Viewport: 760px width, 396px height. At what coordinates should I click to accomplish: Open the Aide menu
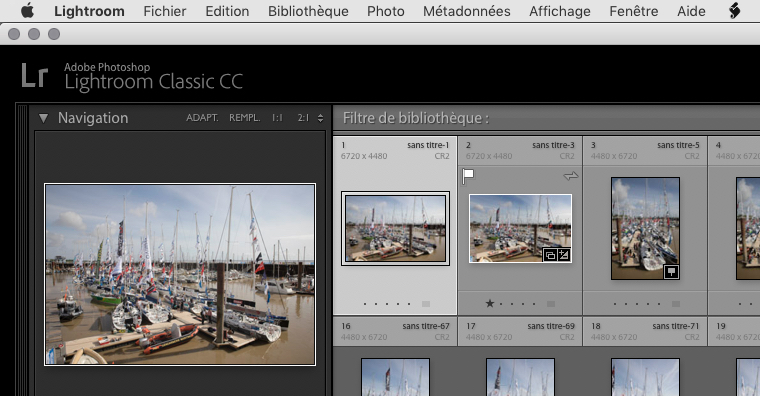pyautogui.click(x=691, y=11)
